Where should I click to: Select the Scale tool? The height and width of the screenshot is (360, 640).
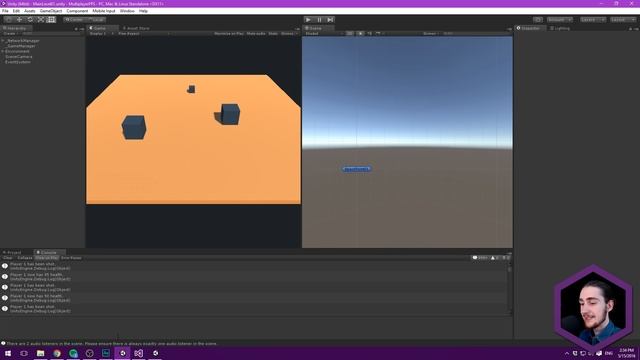[40, 20]
